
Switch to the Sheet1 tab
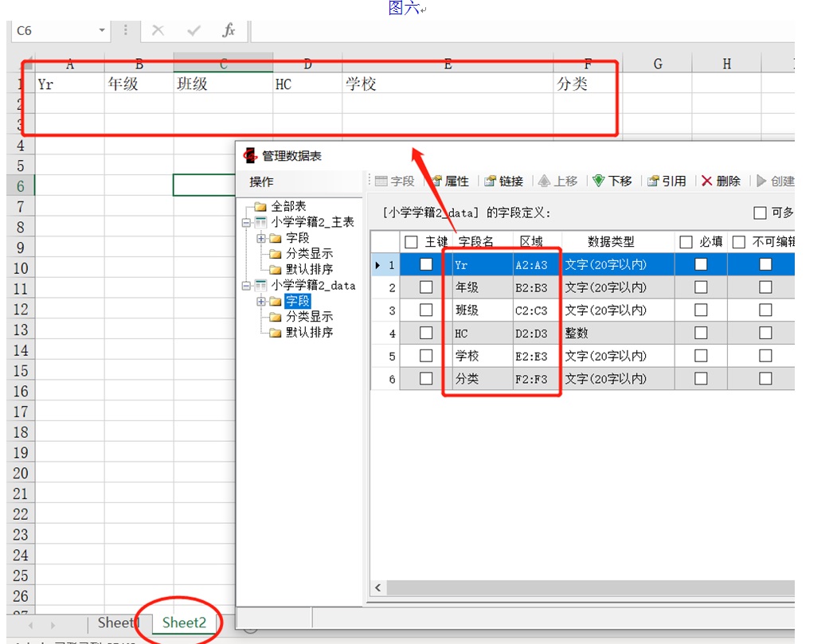tap(118, 623)
